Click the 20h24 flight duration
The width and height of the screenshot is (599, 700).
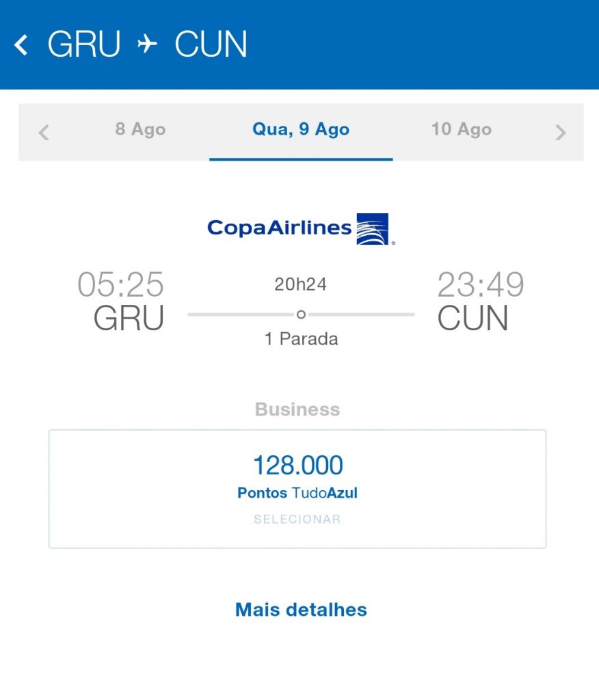pos(301,285)
